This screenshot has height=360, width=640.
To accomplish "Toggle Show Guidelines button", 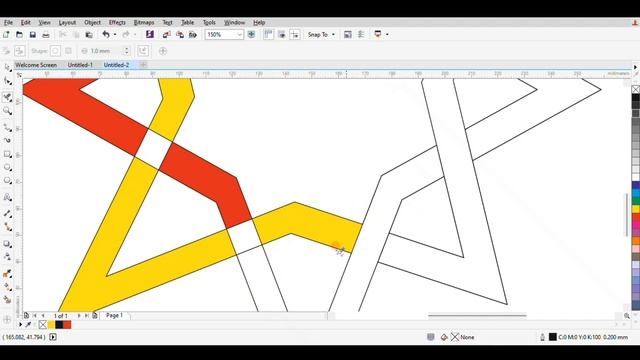I will coord(295,35).
